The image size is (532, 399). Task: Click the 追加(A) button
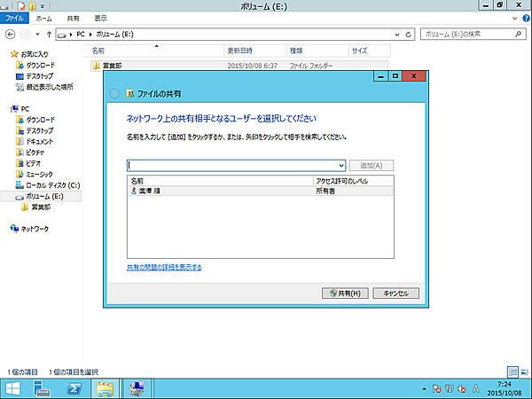point(372,166)
